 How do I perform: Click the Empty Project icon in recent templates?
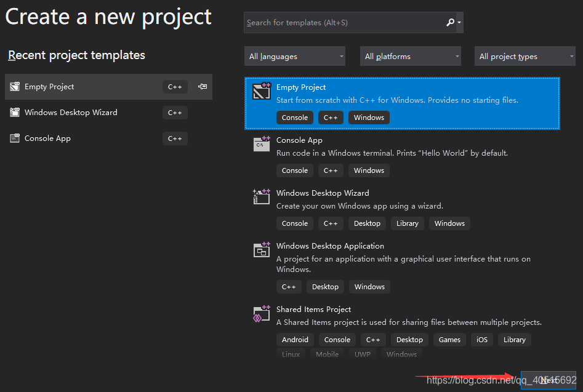click(15, 87)
